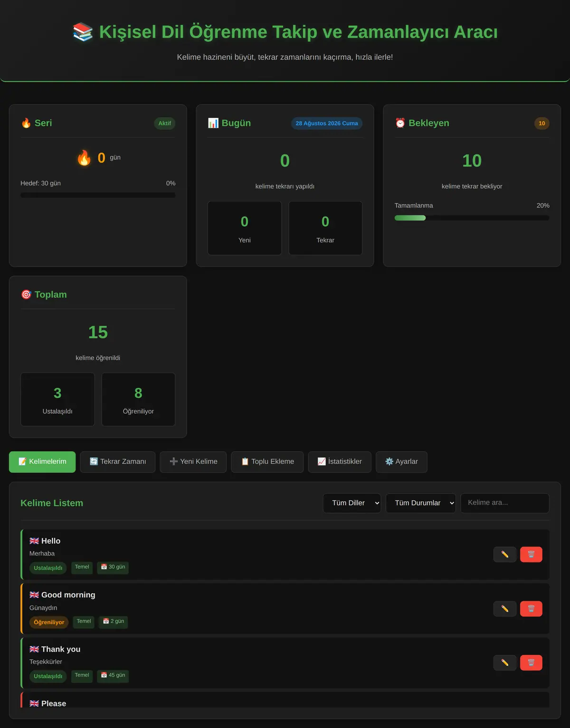Open the Ayarlar settings tab
This screenshot has width=570, height=728.
(x=401, y=462)
